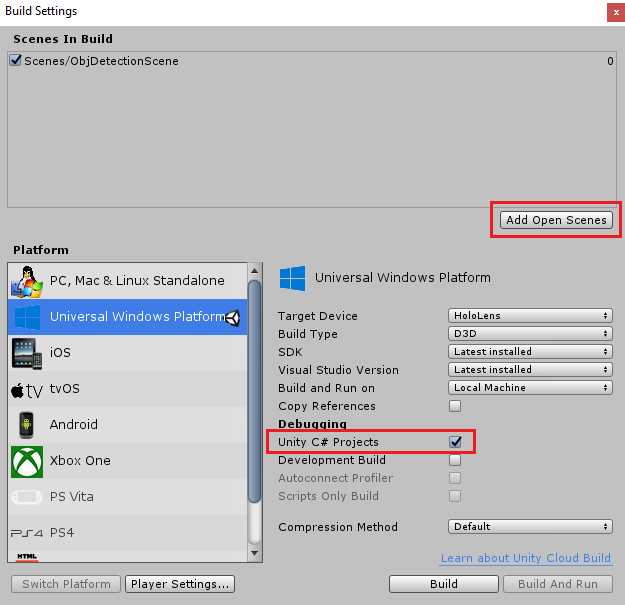Select the tvOS platform entry
This screenshot has height=605, width=625.
tap(128, 389)
